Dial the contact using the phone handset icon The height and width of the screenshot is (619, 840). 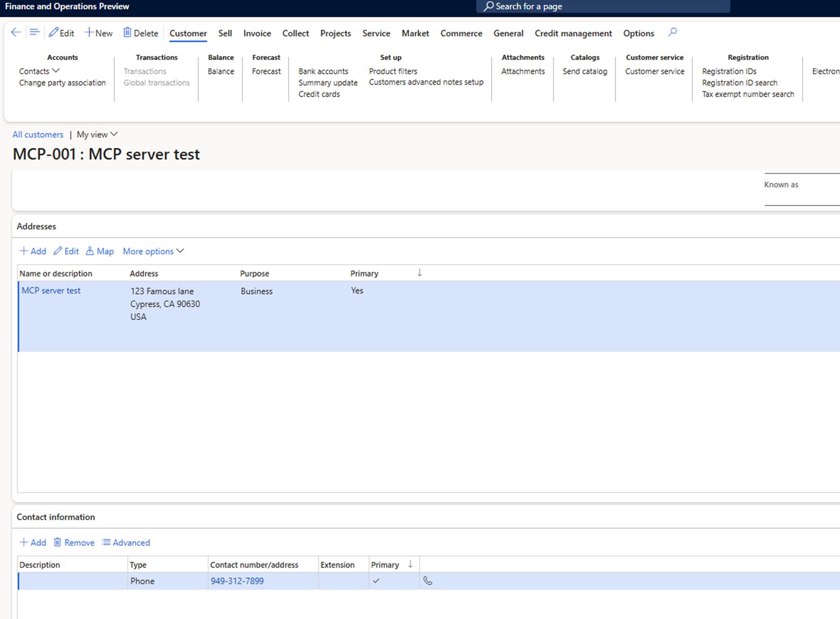[x=428, y=581]
